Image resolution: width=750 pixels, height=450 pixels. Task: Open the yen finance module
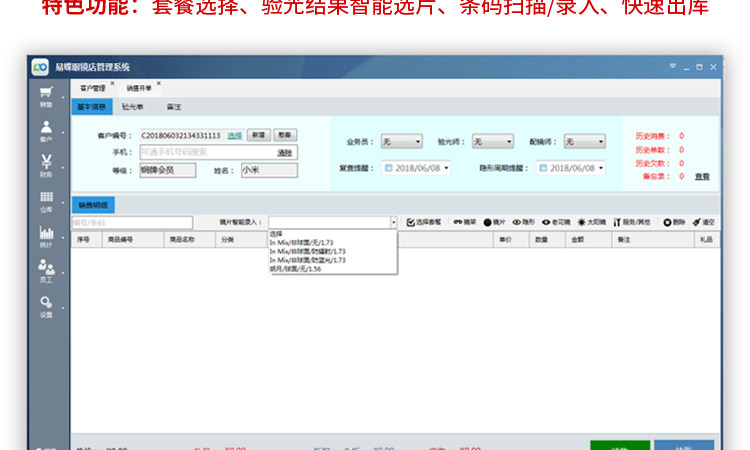point(46,166)
